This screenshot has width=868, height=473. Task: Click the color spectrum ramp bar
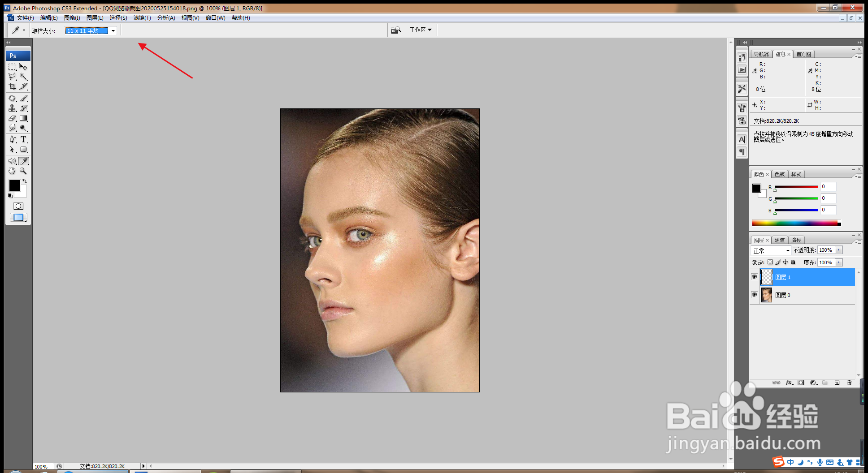pyautogui.click(x=796, y=223)
